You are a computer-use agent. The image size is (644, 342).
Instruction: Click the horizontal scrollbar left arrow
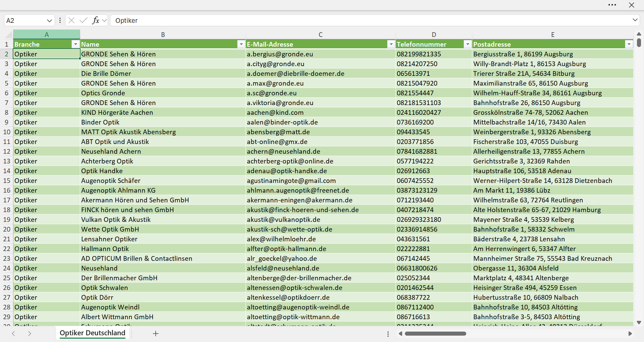click(400, 334)
